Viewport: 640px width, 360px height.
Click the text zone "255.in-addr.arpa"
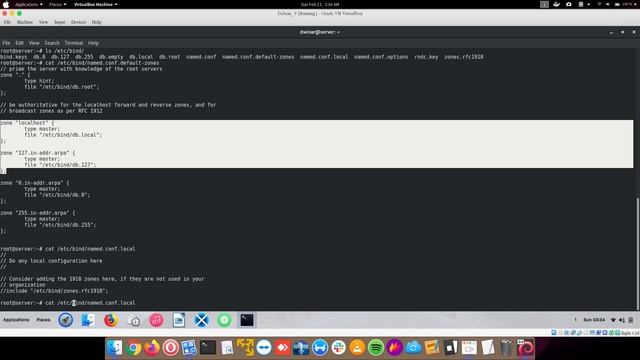(38, 213)
